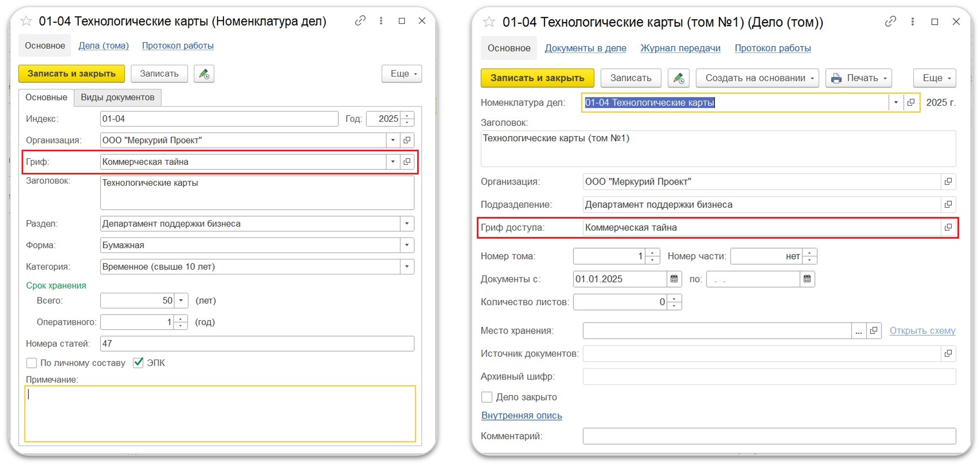Open Открыть схему link
980x466 pixels.
click(x=922, y=331)
